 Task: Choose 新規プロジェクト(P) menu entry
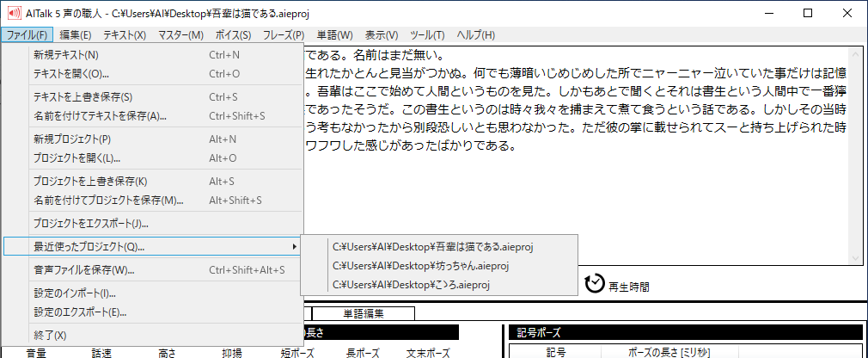(x=153, y=139)
